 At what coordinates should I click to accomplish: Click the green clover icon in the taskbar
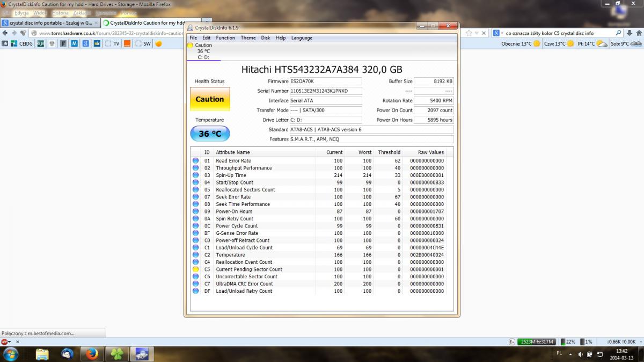[x=117, y=354]
